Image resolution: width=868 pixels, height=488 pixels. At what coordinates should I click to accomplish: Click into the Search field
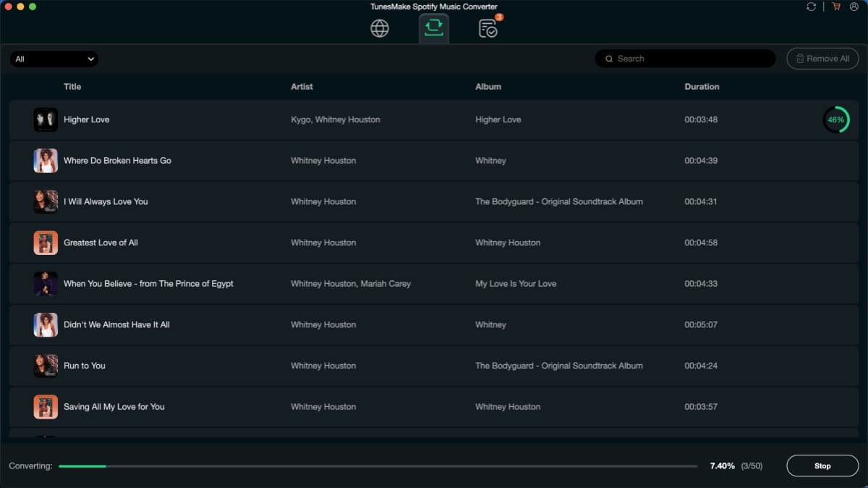tap(685, 59)
